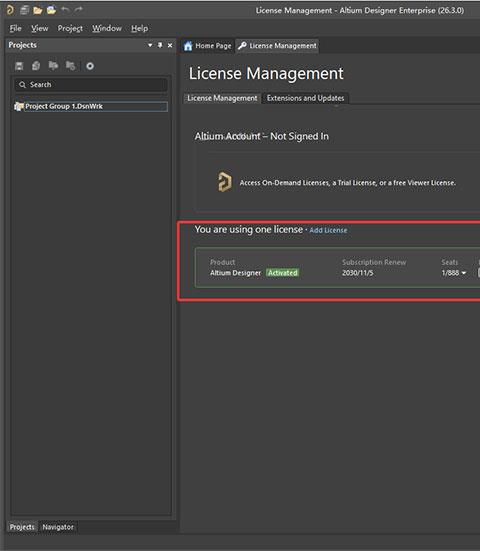Open the View menu
This screenshot has height=551, width=480.
(39, 28)
